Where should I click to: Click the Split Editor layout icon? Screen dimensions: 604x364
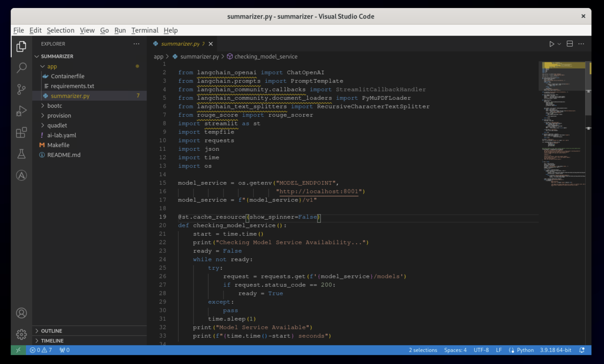[570, 44]
